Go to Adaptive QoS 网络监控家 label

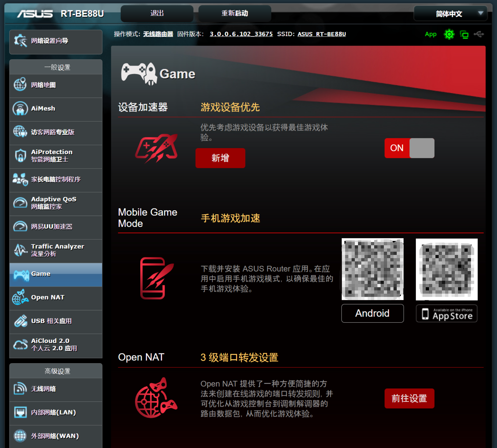pos(54,203)
